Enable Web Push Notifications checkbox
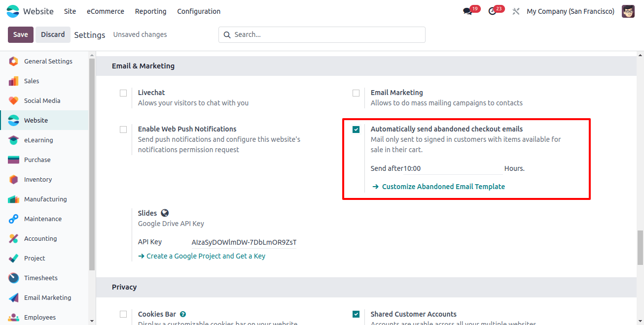 tap(123, 130)
